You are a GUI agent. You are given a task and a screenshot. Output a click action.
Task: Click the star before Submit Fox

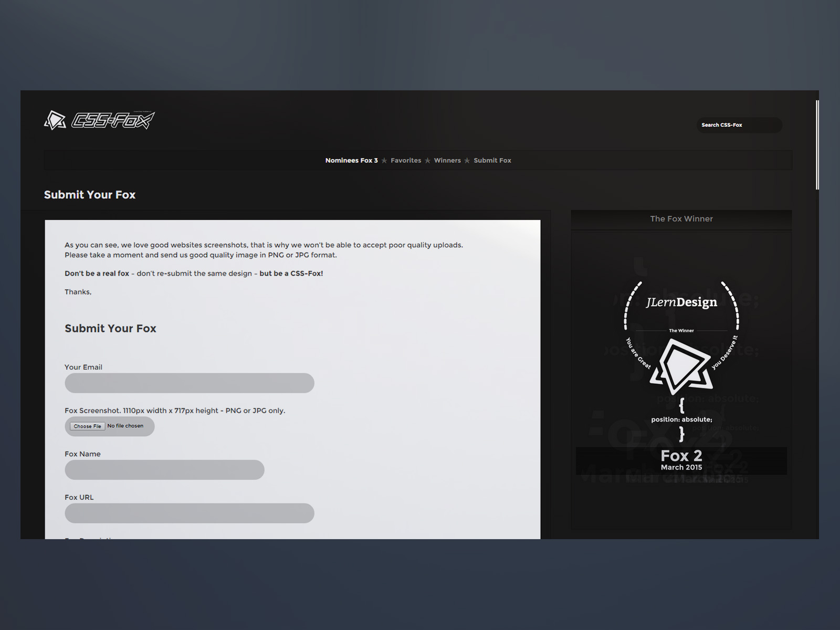[467, 161]
